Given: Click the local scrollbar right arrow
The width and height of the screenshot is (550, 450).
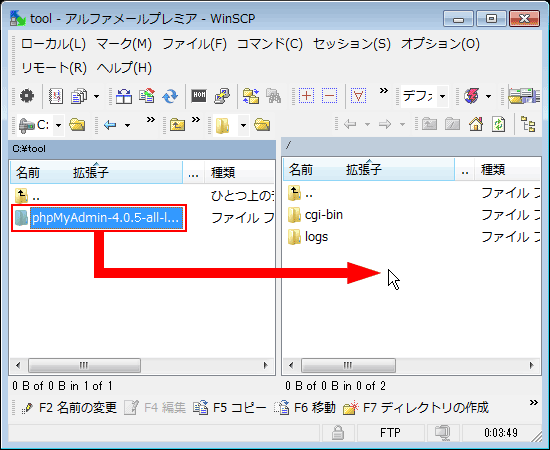Looking at the screenshot, I should [x=266, y=365].
